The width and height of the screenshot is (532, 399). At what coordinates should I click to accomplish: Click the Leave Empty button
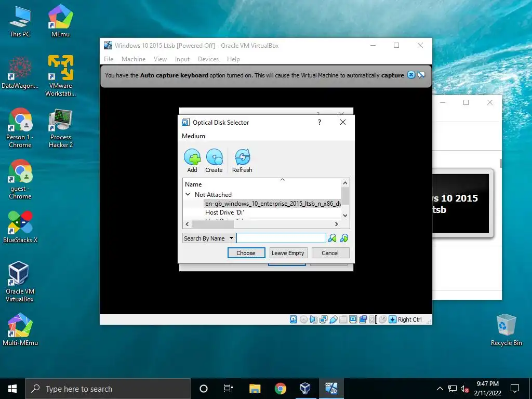[x=288, y=253]
